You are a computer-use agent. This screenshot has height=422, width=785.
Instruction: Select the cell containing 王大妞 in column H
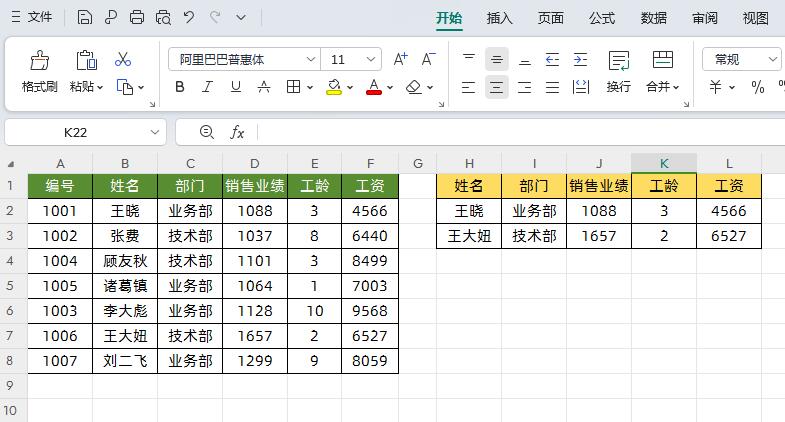(469, 236)
